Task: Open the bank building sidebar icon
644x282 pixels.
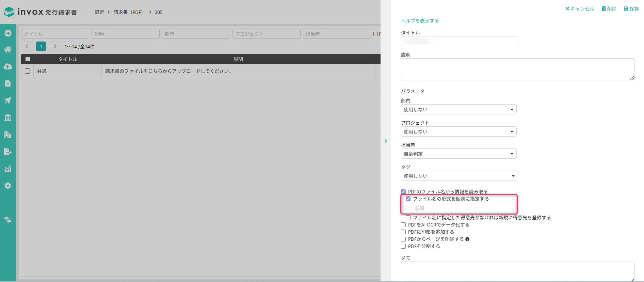Action: point(8,118)
